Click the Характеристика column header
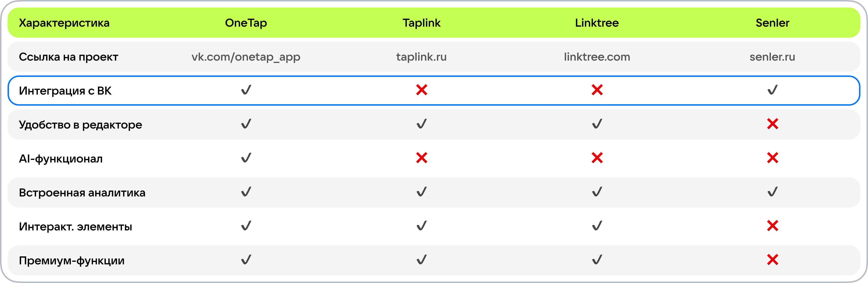868x283 pixels. click(x=64, y=23)
